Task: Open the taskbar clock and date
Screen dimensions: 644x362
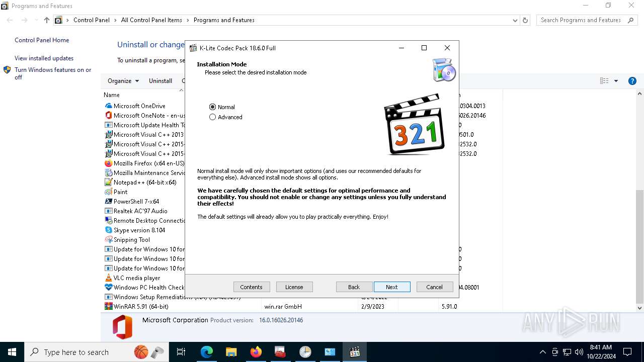Action: 601,352
